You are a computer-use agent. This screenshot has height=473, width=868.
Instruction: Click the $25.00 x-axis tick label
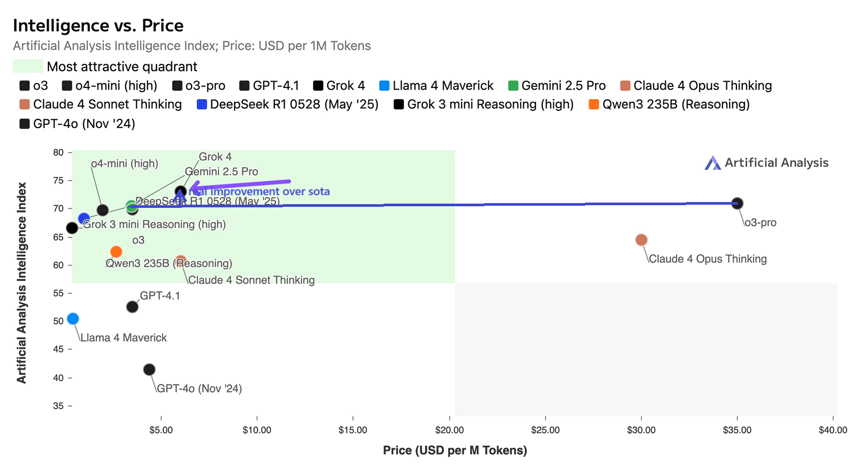coord(545,430)
